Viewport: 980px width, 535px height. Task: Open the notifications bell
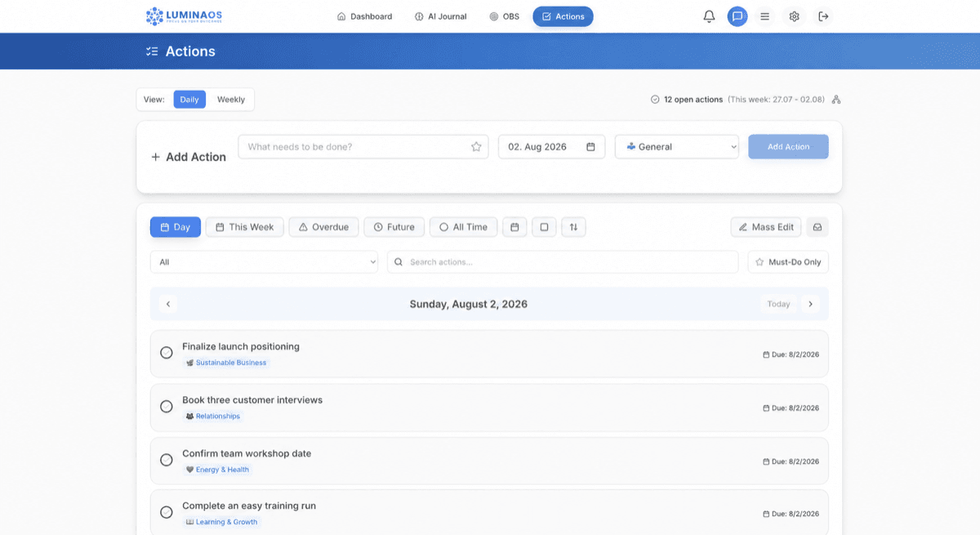coord(709,16)
